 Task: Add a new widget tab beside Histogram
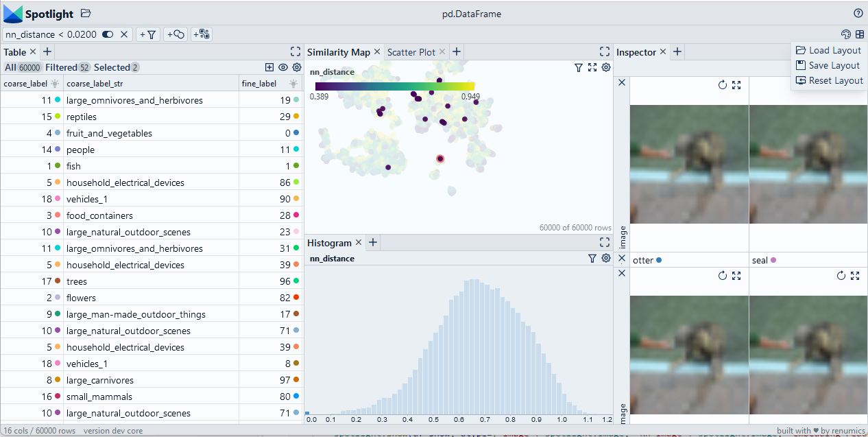[373, 242]
